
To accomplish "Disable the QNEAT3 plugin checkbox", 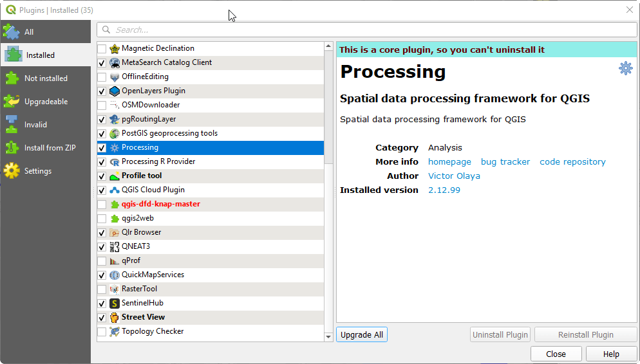I will 102,246.
